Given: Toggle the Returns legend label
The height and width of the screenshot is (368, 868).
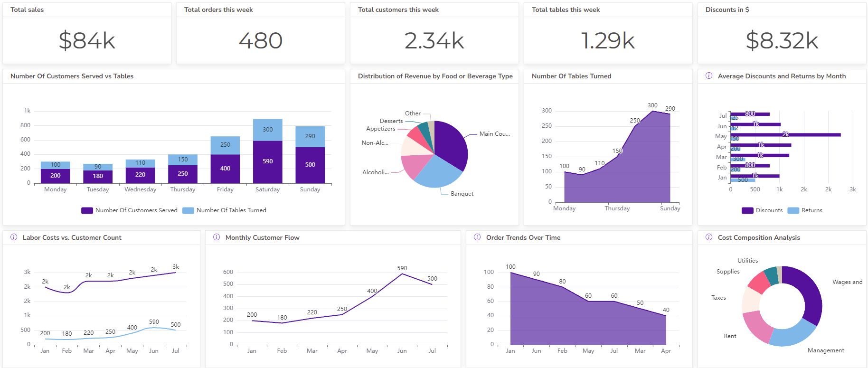Looking at the screenshot, I should [811, 210].
